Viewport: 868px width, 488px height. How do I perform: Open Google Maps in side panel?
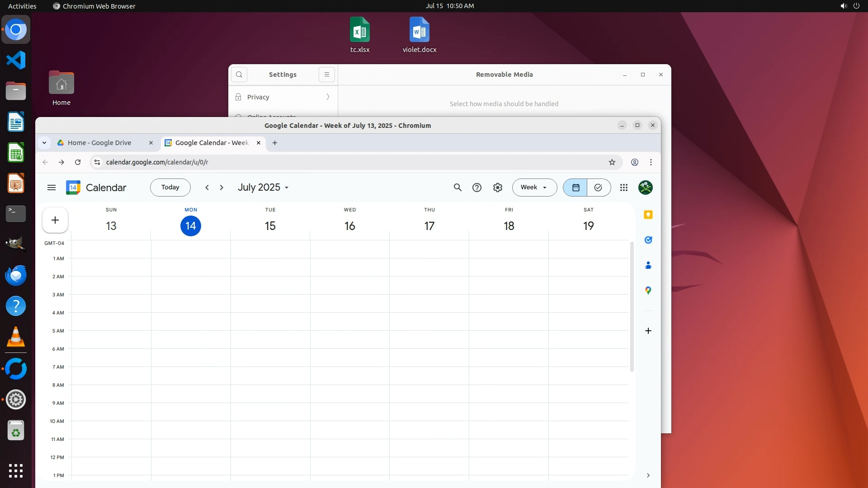point(648,291)
